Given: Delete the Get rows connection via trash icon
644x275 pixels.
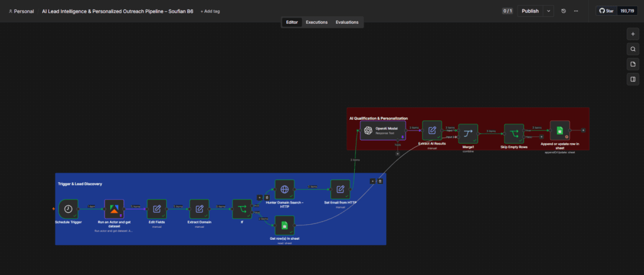Looking at the screenshot, I should tap(380, 181).
